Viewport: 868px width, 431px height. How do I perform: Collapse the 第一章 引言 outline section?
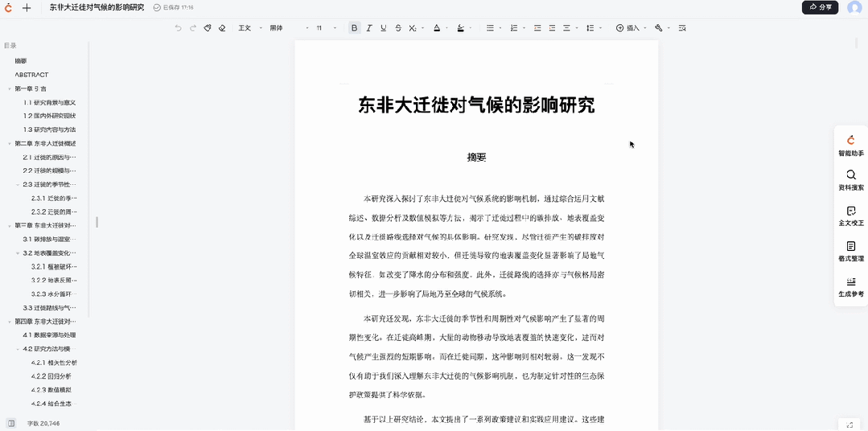[10, 88]
